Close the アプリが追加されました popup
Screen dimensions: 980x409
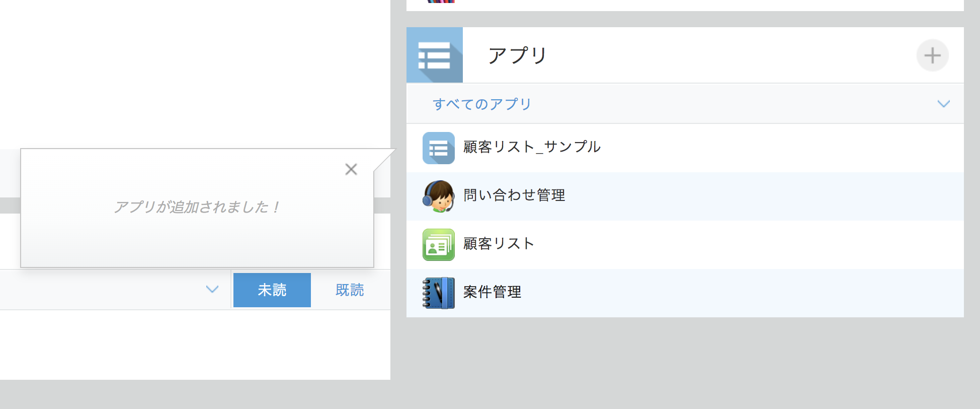click(x=351, y=169)
